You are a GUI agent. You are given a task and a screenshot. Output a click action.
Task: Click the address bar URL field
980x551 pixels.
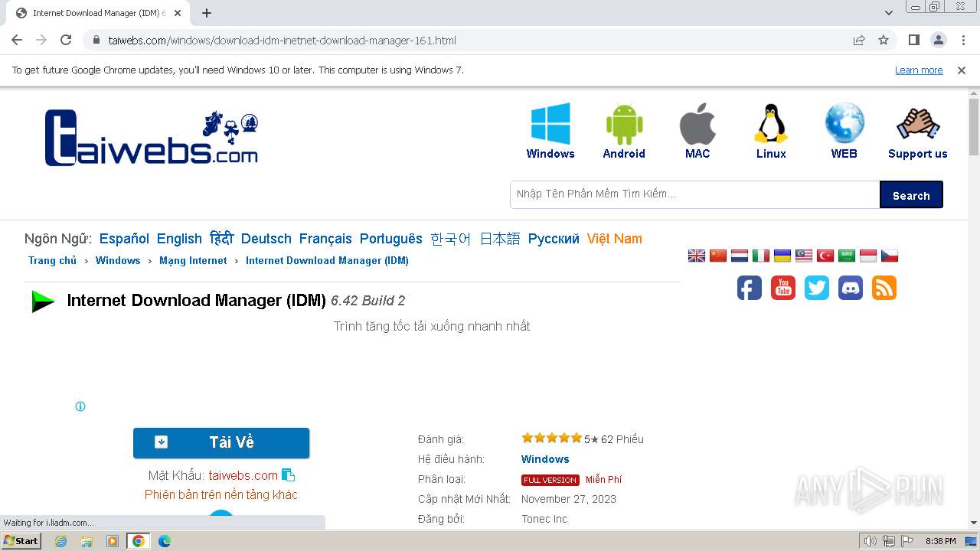467,40
